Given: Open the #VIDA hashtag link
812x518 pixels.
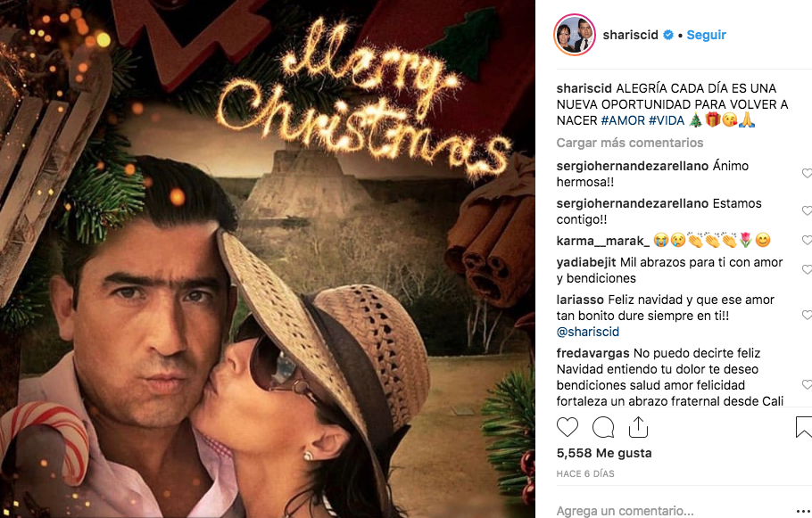Looking at the screenshot, I should (x=667, y=120).
